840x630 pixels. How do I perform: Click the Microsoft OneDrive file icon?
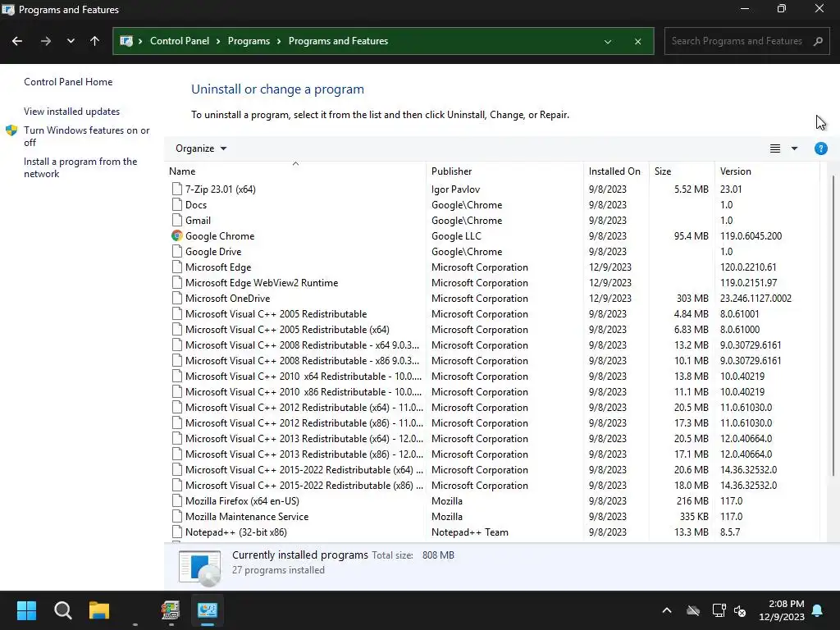177,298
